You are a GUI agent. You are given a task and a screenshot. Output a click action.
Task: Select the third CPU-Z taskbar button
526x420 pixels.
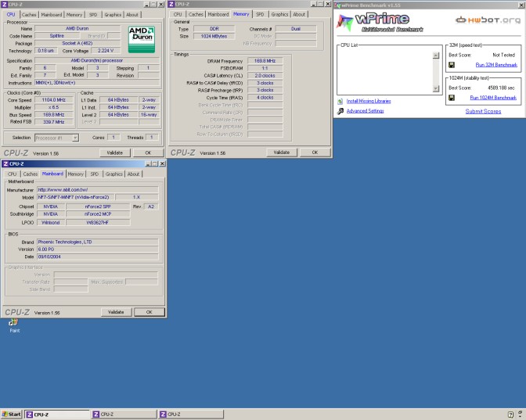[191, 415]
